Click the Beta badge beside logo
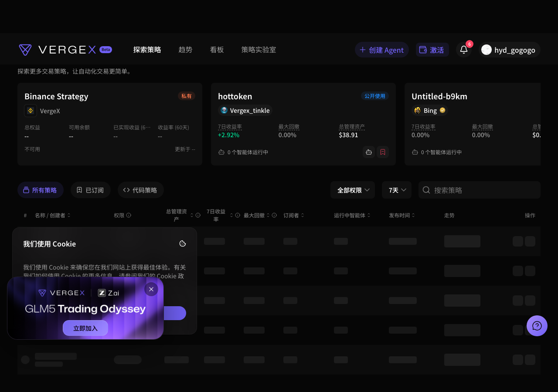This screenshot has width=558, height=392. [x=105, y=50]
